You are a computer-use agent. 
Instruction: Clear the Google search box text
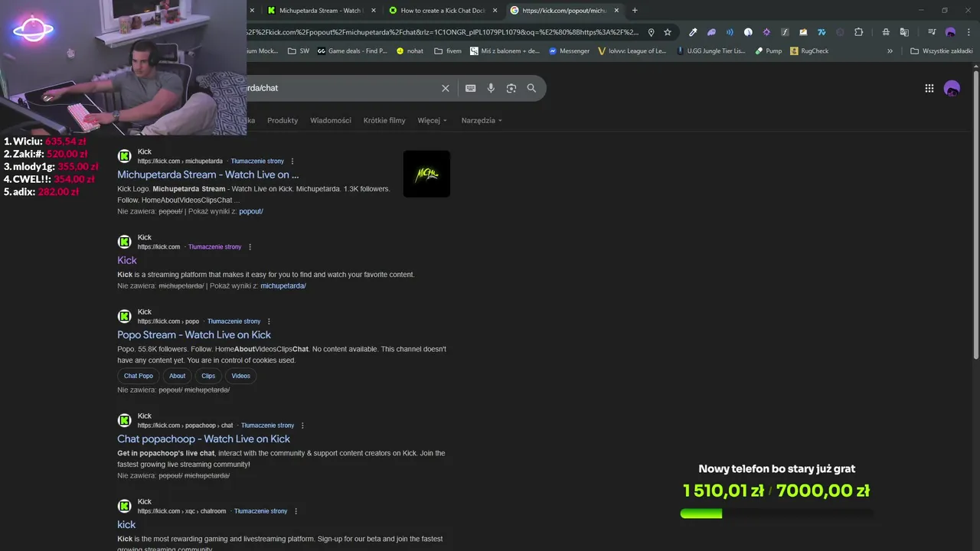tap(446, 88)
